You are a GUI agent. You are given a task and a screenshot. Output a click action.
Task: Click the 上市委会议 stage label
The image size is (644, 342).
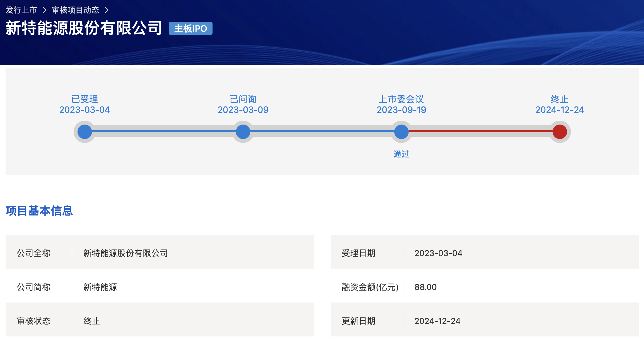(401, 99)
